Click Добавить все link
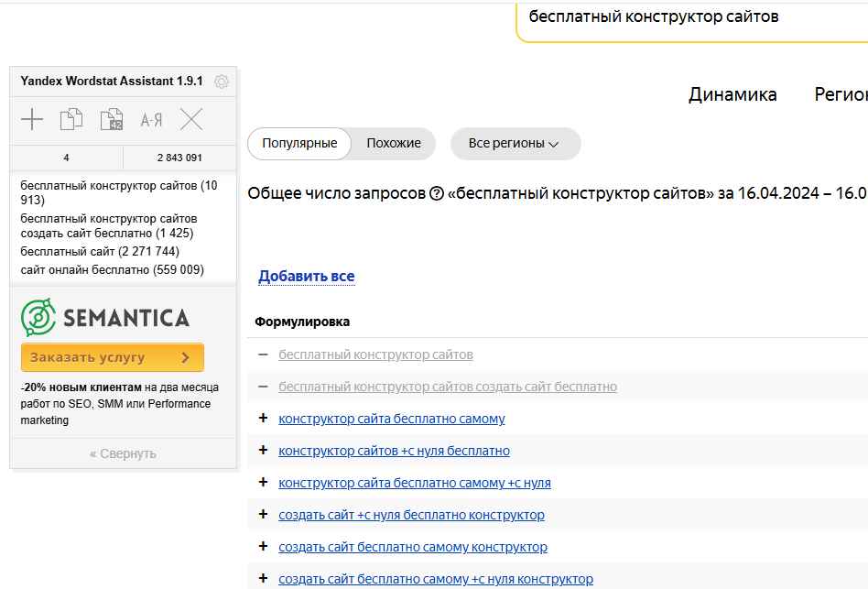The image size is (868, 589). (307, 277)
